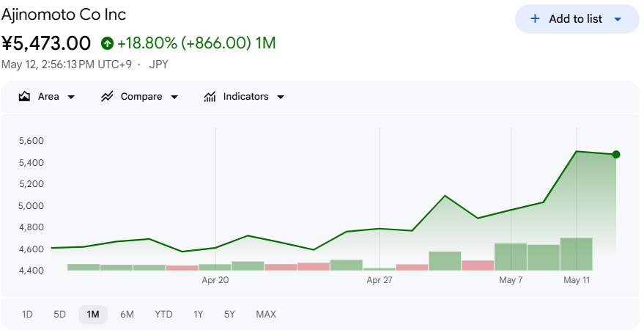Open the Area dropdown arrow

tap(71, 97)
